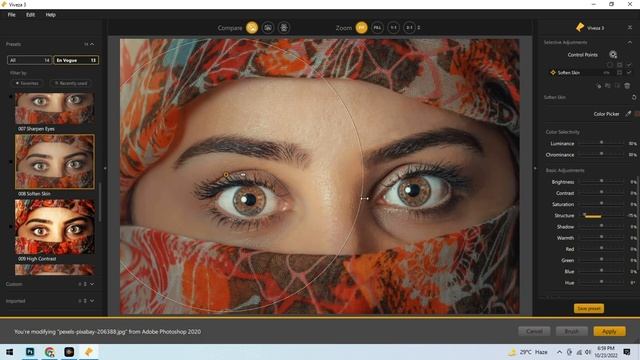640x360 pixels.
Task: Set zoom to 1:1
Action: (x=393, y=28)
